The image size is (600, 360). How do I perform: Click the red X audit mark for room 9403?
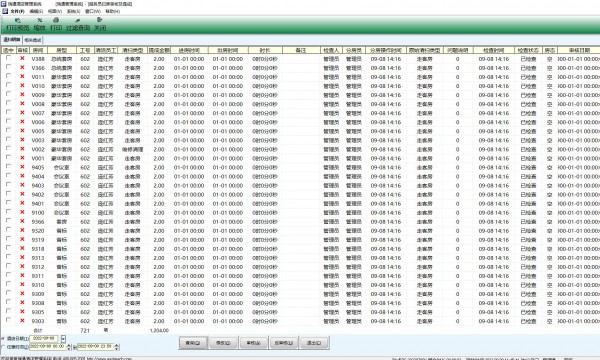22,185
